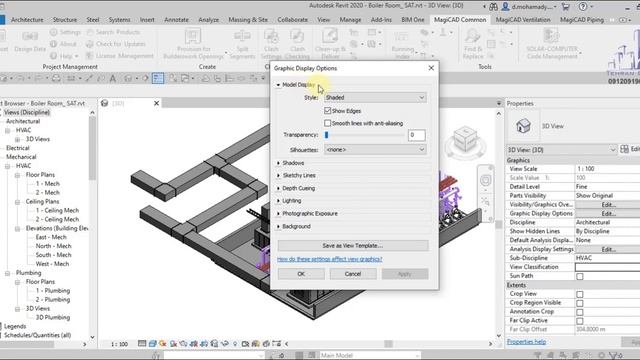This screenshot has height=360, width=640.
Task: Close the {3D} view tab
Action: click(x=156, y=103)
